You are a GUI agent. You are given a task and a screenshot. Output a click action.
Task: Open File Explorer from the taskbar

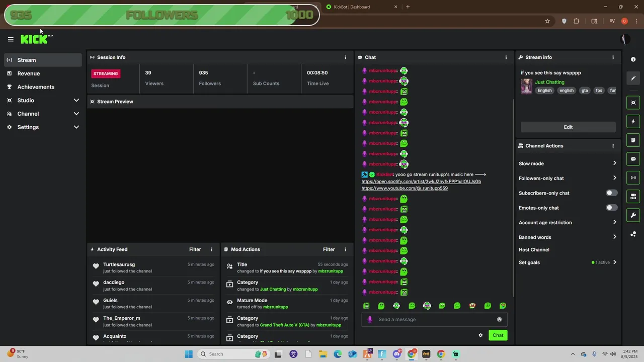click(x=323, y=354)
